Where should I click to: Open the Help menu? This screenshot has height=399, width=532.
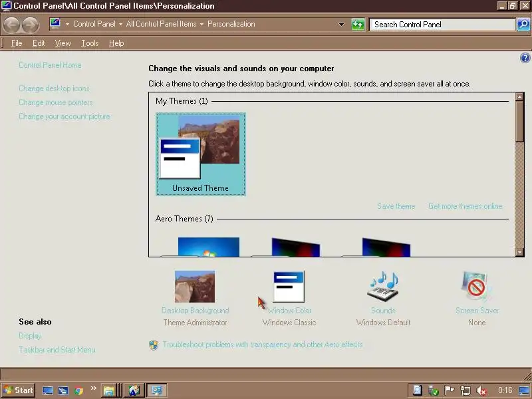pos(116,43)
